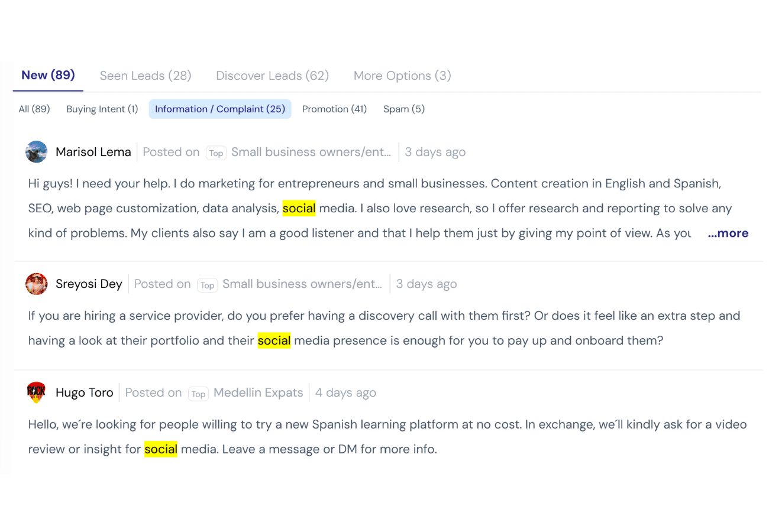
Task: Open Marisol Lema's profile avatar
Action: point(37,152)
